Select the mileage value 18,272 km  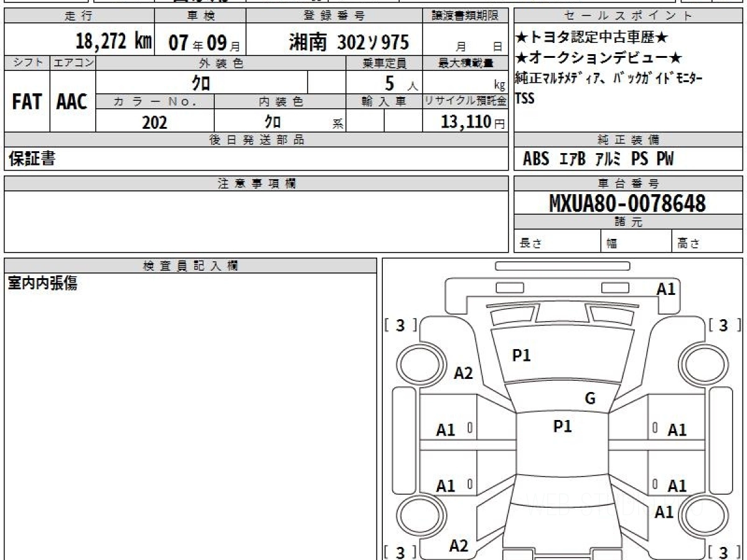pos(115,41)
